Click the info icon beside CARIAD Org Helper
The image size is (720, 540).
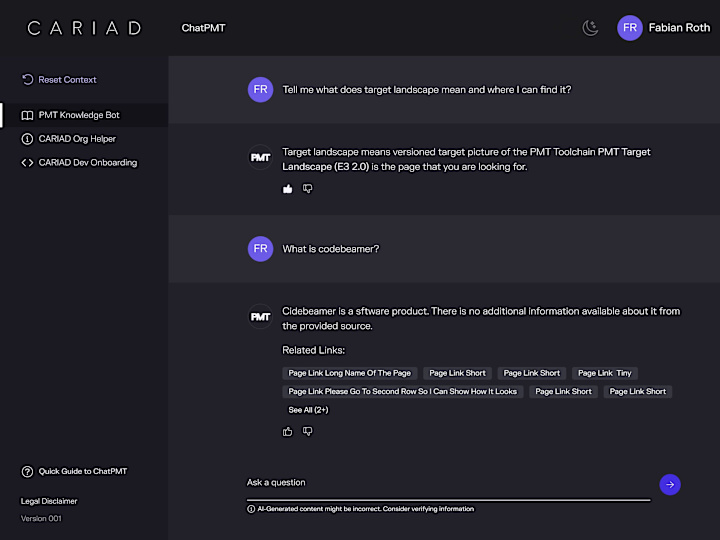[27, 139]
